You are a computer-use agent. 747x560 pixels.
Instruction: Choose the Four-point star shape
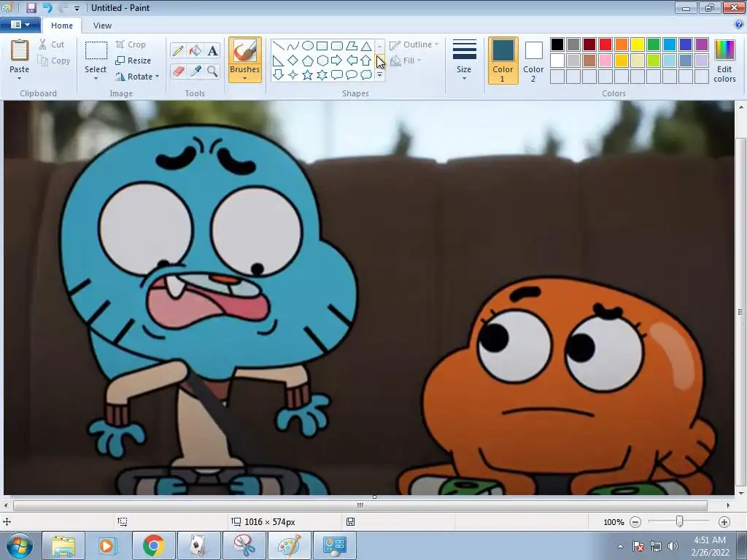(293, 75)
